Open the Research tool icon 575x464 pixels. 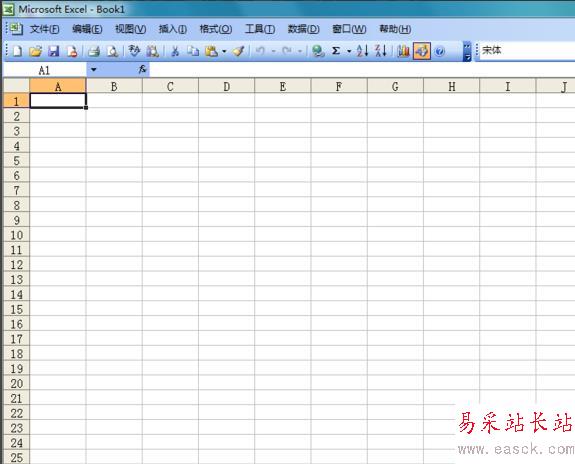pos(153,51)
